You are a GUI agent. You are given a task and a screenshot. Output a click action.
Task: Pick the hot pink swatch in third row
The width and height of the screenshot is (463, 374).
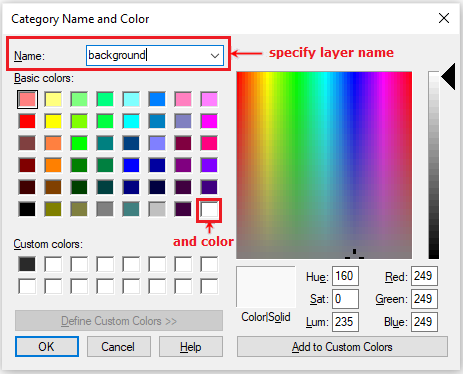tap(209, 143)
